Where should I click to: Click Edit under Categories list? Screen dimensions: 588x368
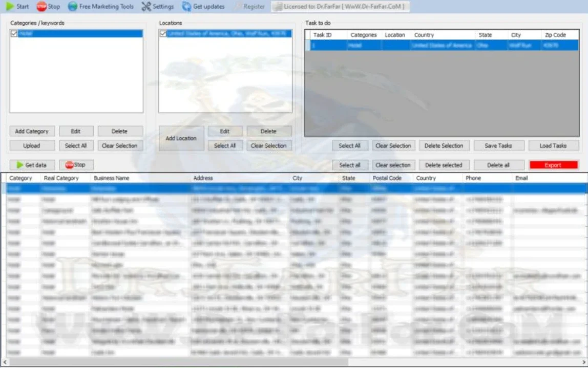coord(76,131)
